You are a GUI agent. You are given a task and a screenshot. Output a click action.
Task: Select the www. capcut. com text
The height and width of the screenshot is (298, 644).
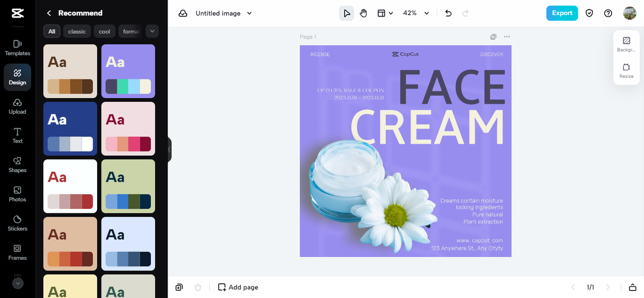(x=479, y=241)
